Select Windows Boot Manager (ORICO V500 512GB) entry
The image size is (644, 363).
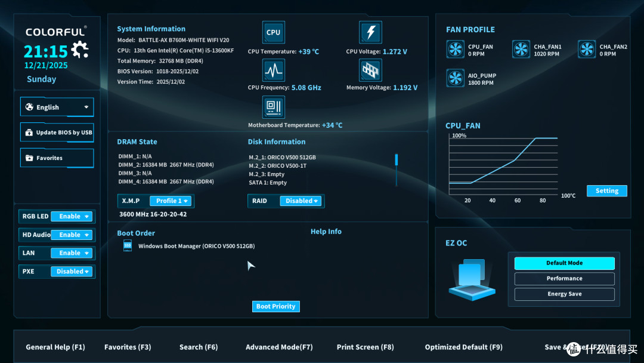click(x=196, y=246)
